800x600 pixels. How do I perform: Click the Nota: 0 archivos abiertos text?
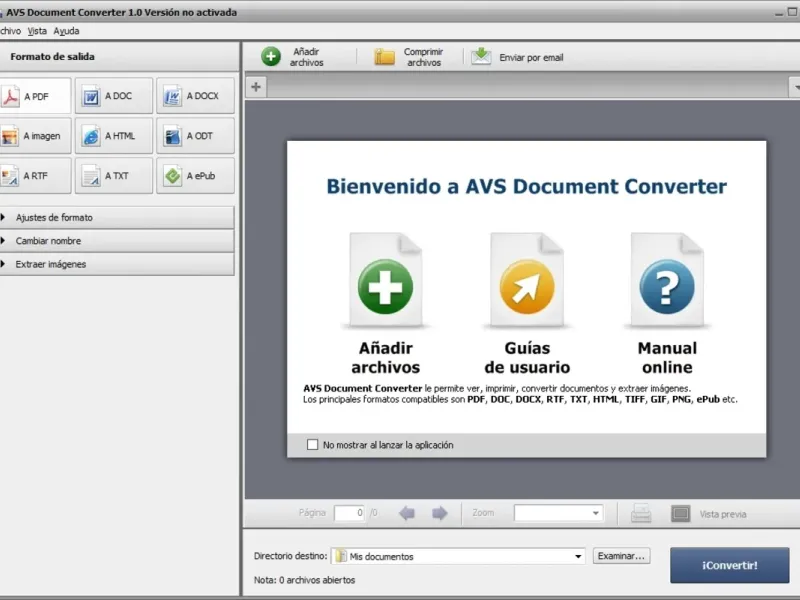tap(304, 580)
